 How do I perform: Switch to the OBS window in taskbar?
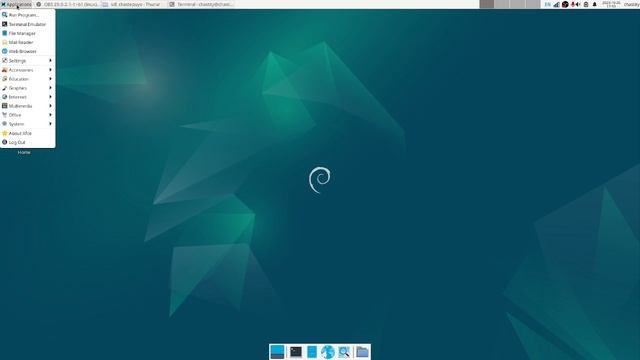point(67,4)
